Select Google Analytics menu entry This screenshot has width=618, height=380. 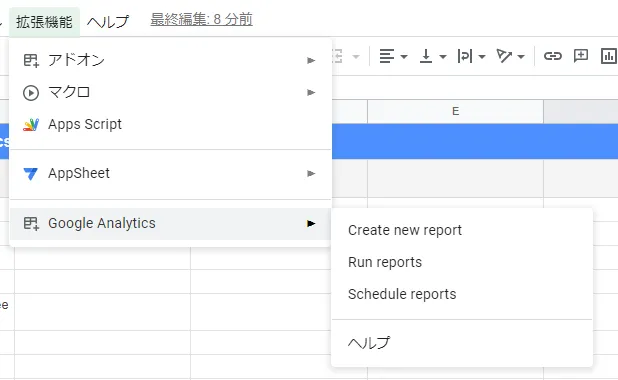point(170,223)
